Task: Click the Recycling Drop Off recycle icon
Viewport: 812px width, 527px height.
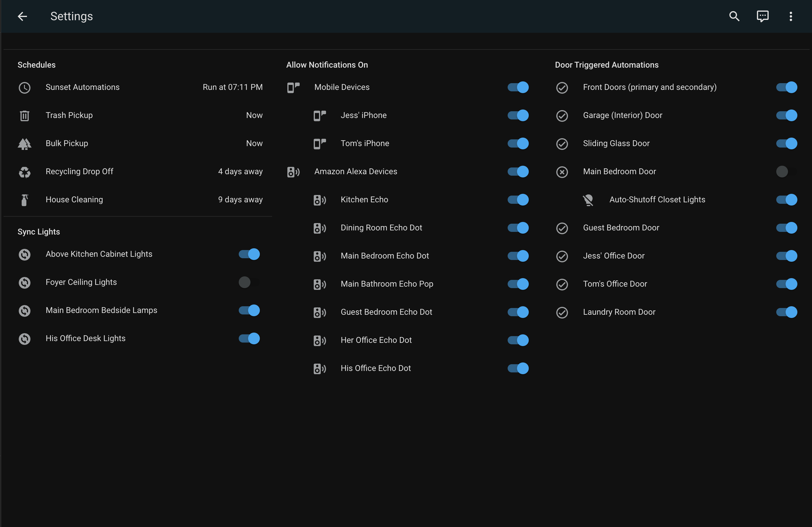Action: [25, 172]
